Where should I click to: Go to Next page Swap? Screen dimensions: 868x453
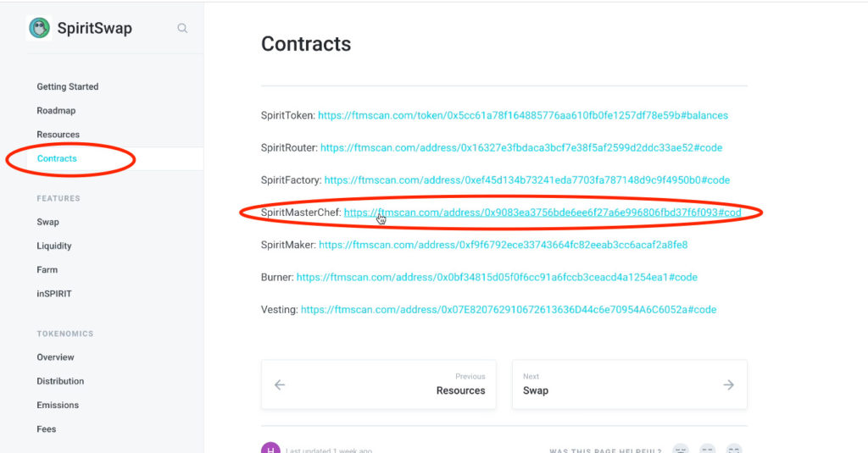pyautogui.click(x=630, y=384)
